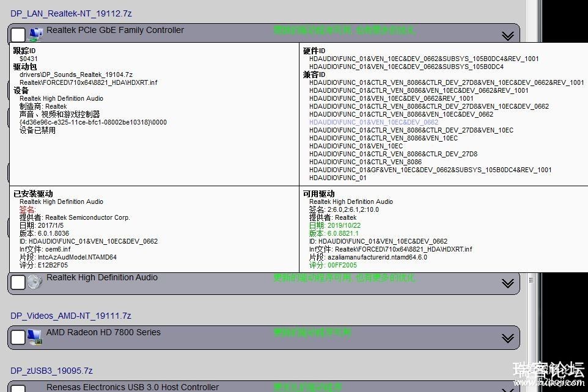Expand the AMD Radeon HD 7800 Series chevron
This screenshot has height=392, width=588.
pos(508,338)
